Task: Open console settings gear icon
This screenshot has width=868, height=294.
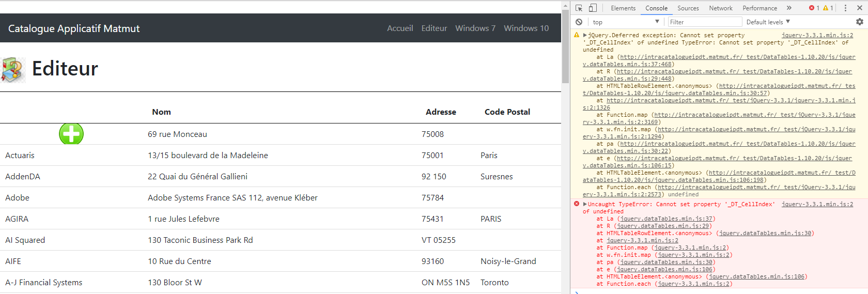Action: pyautogui.click(x=860, y=22)
